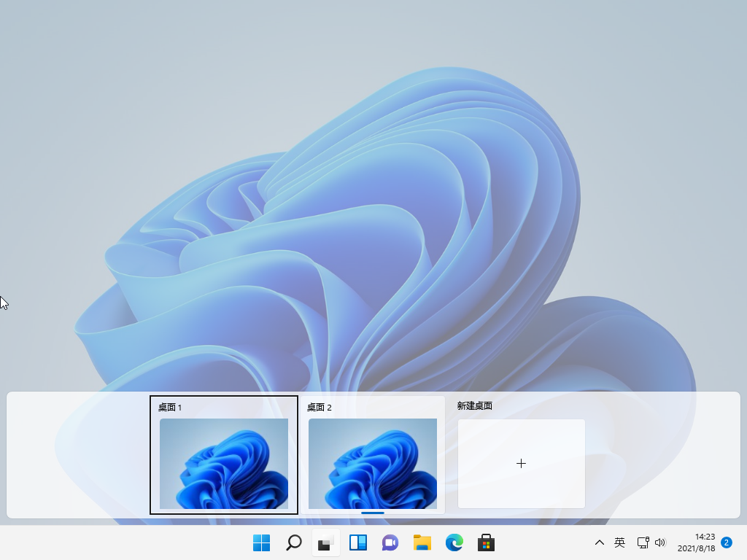
Task: Switch to 桌面 2
Action: (x=373, y=464)
